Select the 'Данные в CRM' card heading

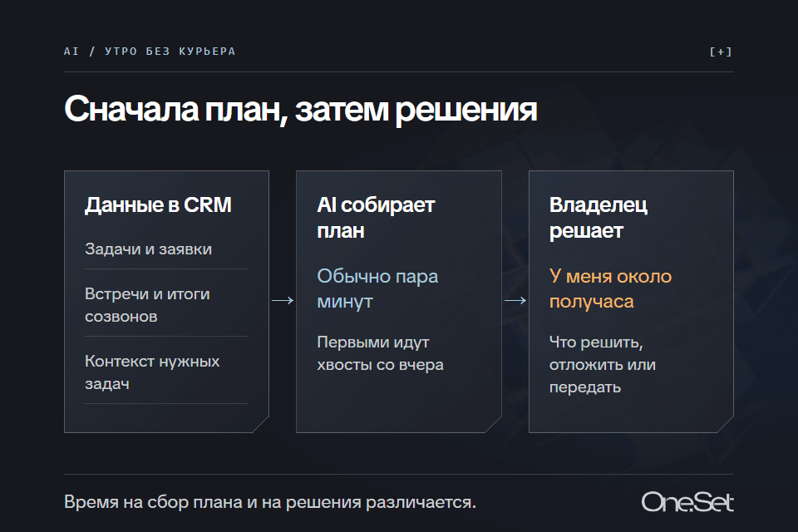[158, 204]
